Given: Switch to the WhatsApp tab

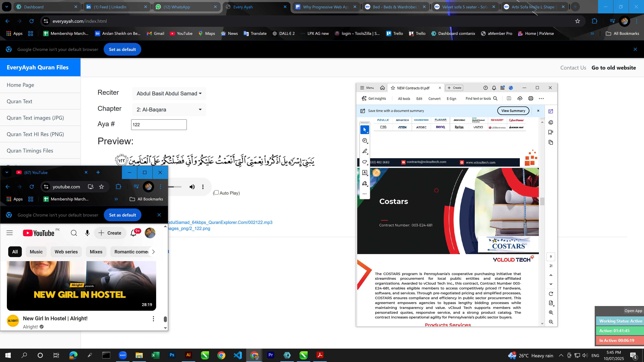Looking at the screenshot, I should (x=186, y=7).
